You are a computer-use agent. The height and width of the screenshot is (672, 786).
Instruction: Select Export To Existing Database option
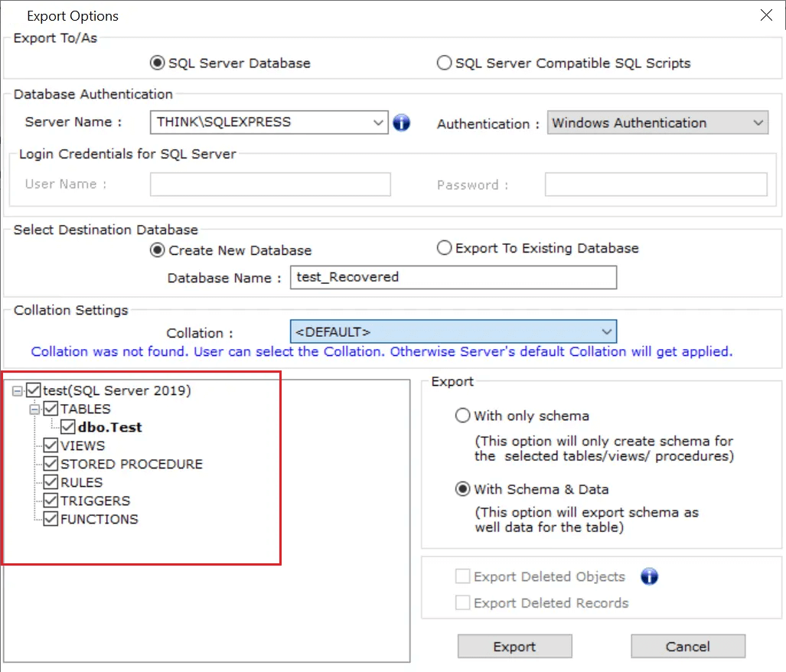point(444,248)
